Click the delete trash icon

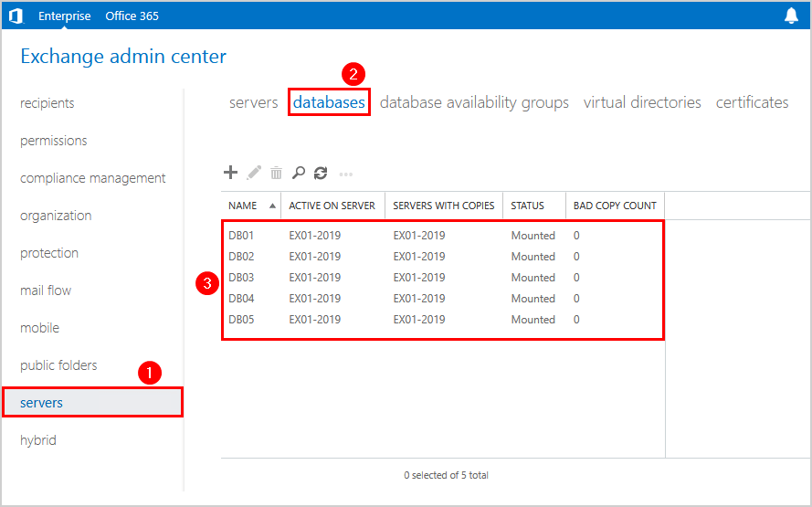click(276, 173)
